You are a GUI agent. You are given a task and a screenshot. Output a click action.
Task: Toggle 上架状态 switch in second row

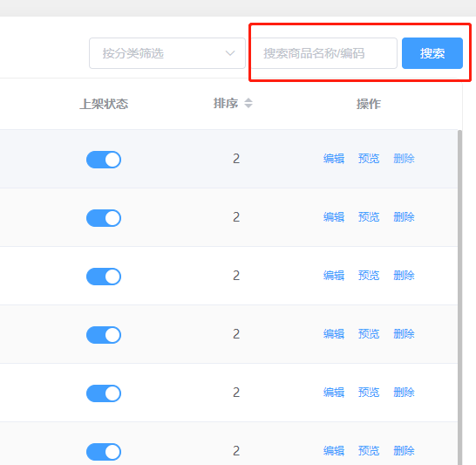pyautogui.click(x=104, y=218)
